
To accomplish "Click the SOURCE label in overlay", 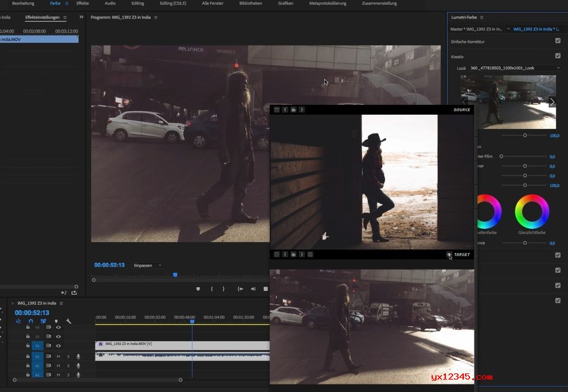I will pos(462,110).
